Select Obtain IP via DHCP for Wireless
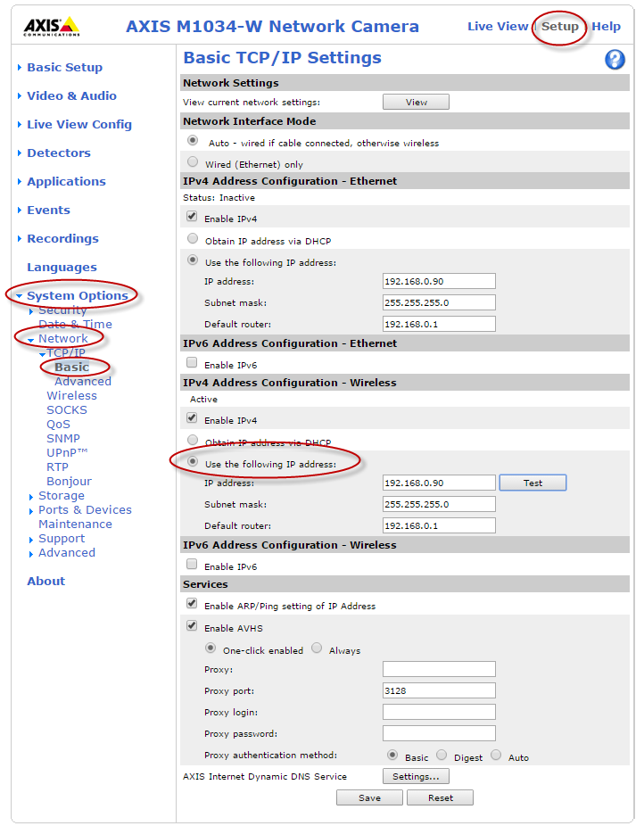The height and width of the screenshot is (826, 644). click(193, 440)
